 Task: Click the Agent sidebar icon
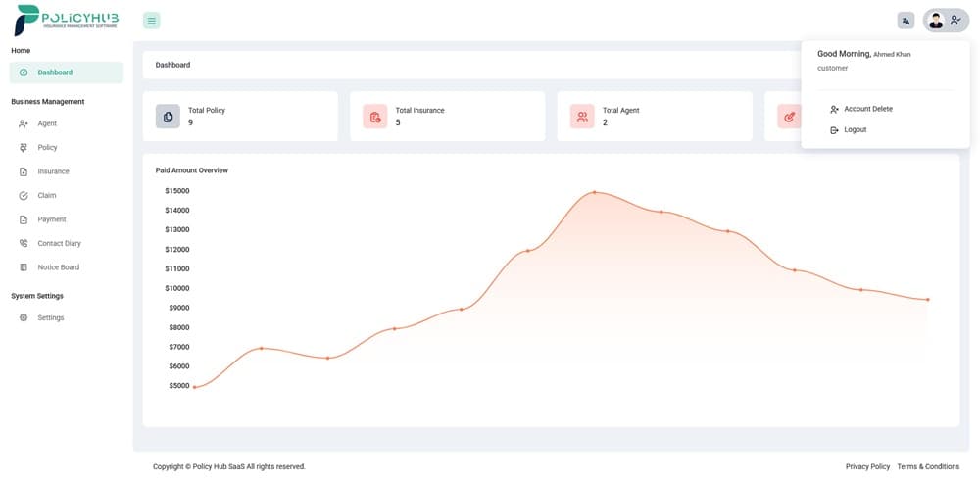[x=24, y=123]
